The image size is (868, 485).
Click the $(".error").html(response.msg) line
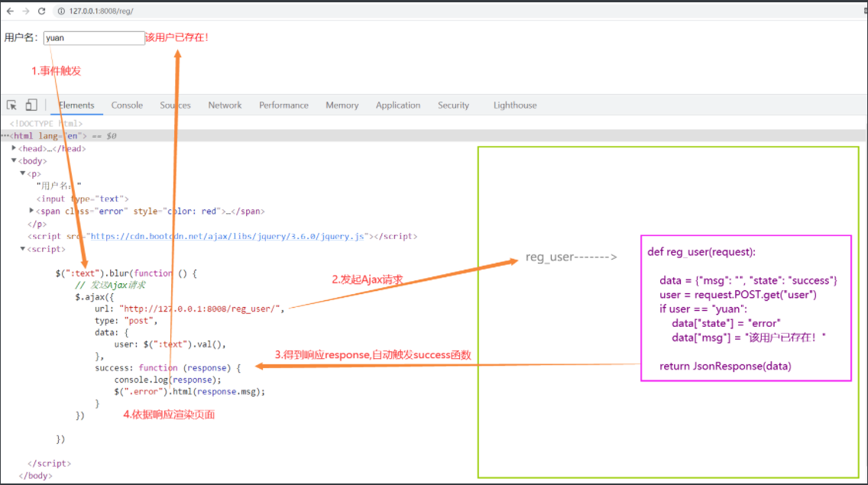[x=189, y=391]
